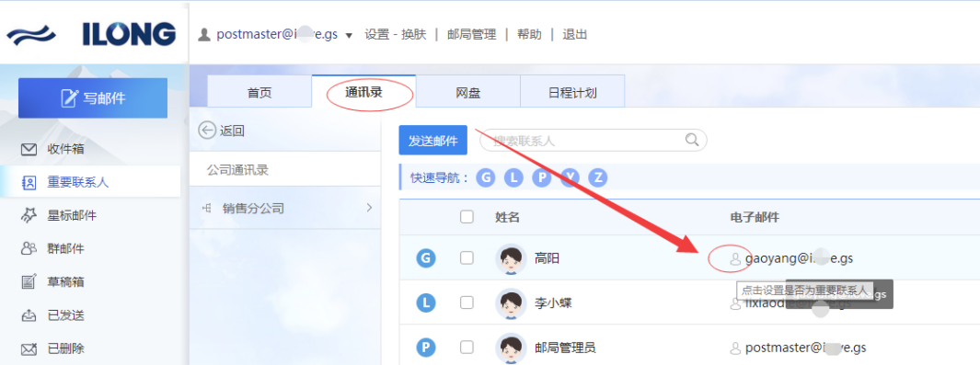
Task: Jump to letter G in quick navigation
Action: pos(486,177)
